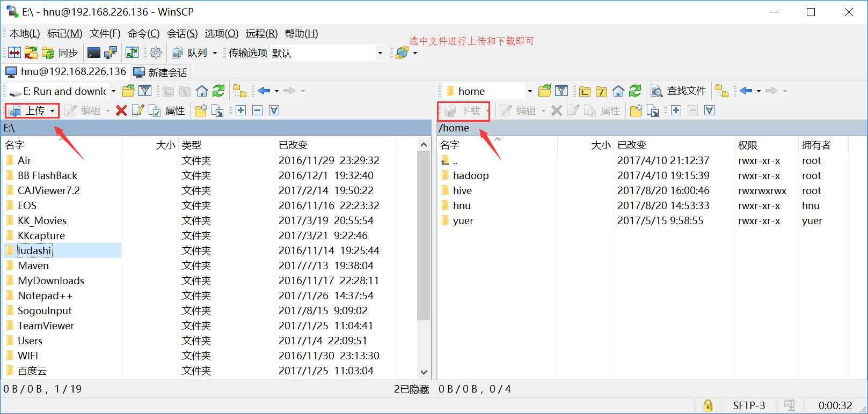Go to remote home directory icon
The height and width of the screenshot is (414, 868).
click(x=618, y=91)
